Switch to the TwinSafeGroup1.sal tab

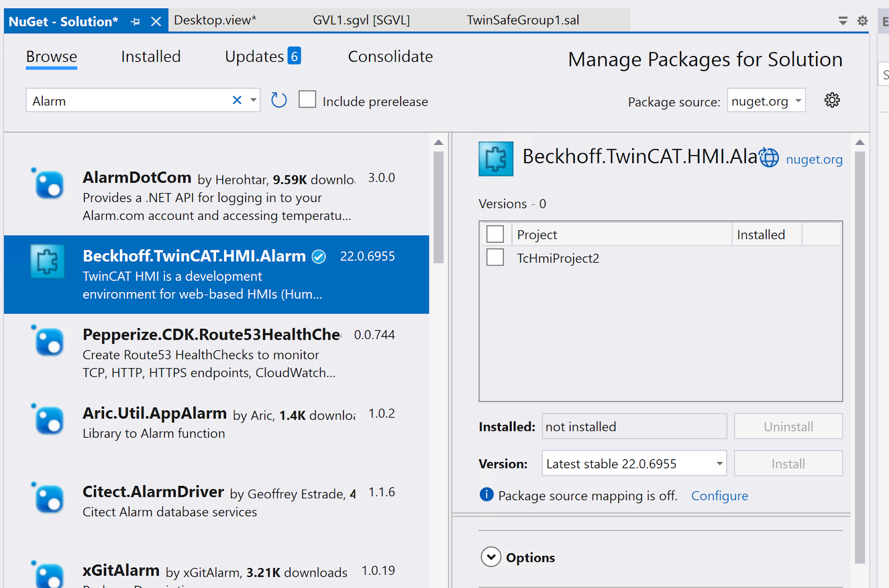click(523, 20)
